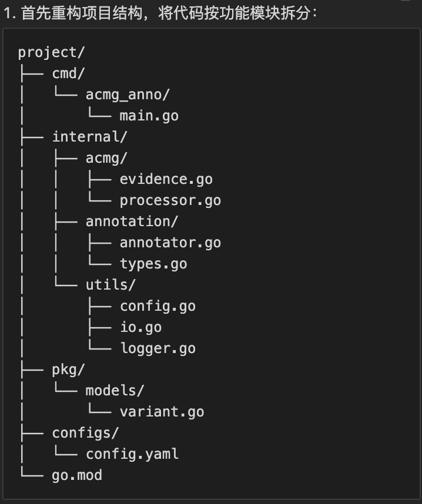Select go.mod at the bottom
Viewport: 422px width, 504px height.
click(77, 475)
